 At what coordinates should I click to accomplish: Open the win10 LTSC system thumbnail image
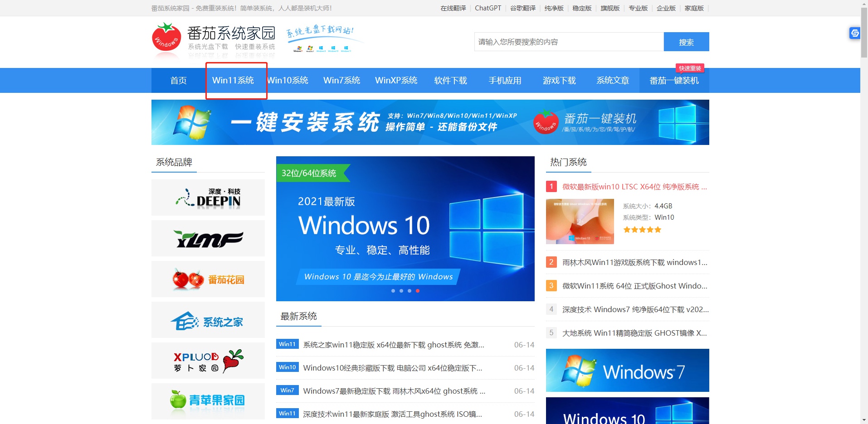point(580,221)
